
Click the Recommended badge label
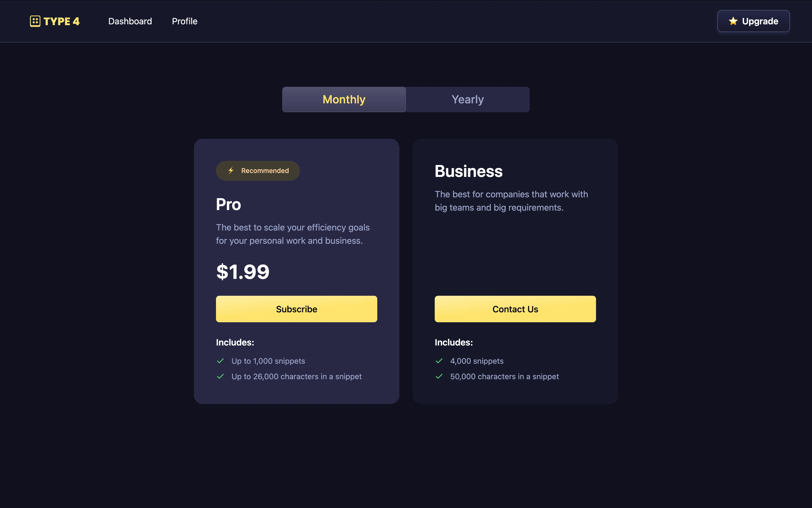coord(265,171)
